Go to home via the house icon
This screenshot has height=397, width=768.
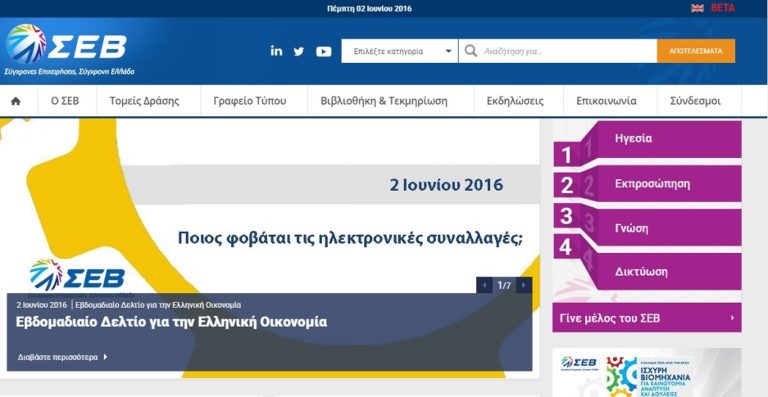pyautogui.click(x=16, y=101)
